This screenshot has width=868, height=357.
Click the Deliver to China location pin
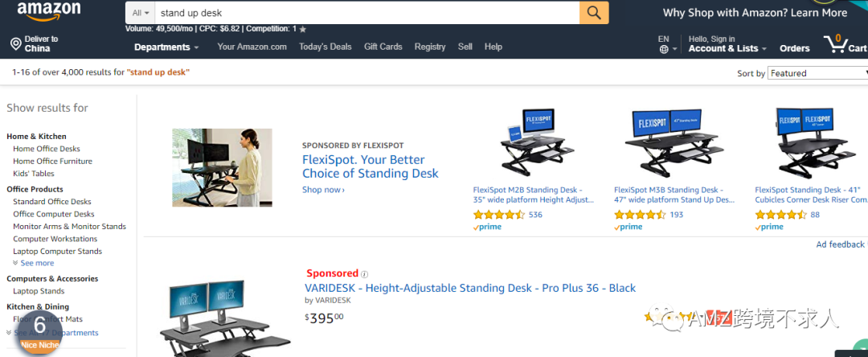click(15, 43)
